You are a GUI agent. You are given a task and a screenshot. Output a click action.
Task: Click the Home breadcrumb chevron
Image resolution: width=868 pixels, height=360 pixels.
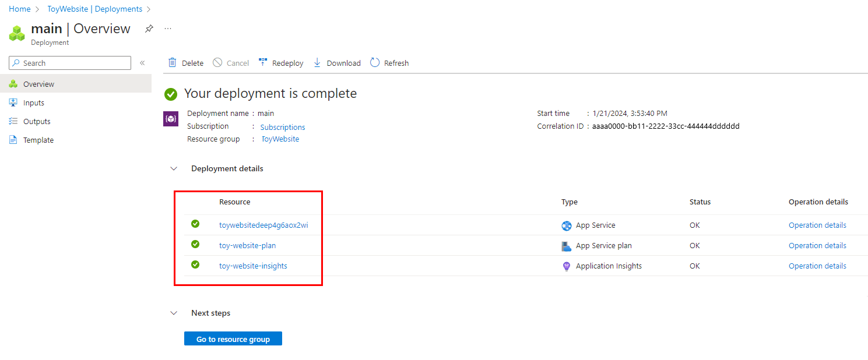pyautogui.click(x=37, y=9)
